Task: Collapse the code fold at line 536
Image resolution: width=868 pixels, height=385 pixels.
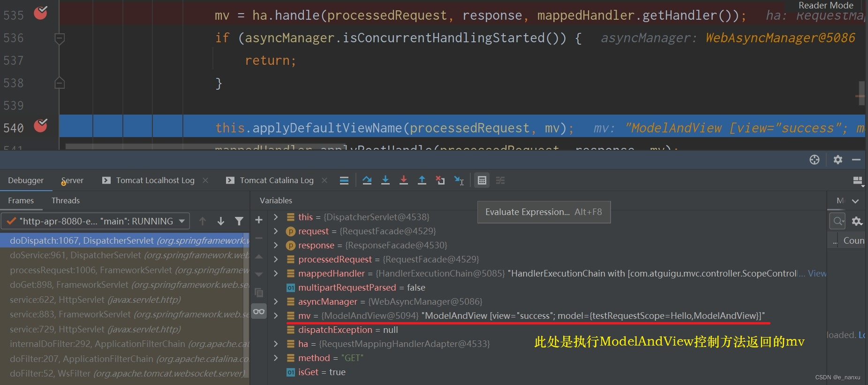Action: pyautogui.click(x=60, y=38)
